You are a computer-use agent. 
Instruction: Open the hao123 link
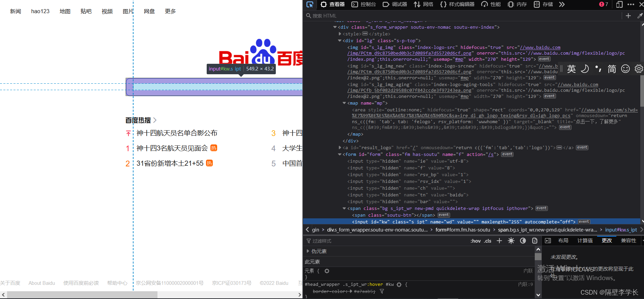(x=40, y=11)
